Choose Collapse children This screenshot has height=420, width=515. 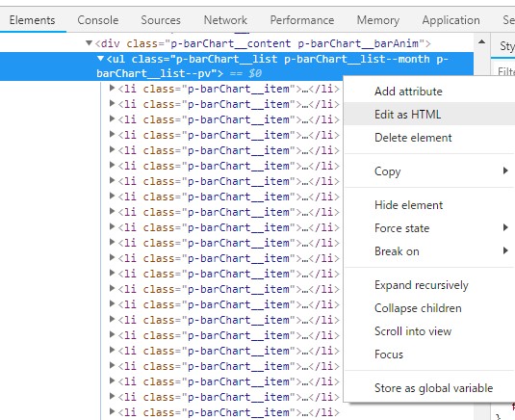pyautogui.click(x=418, y=308)
